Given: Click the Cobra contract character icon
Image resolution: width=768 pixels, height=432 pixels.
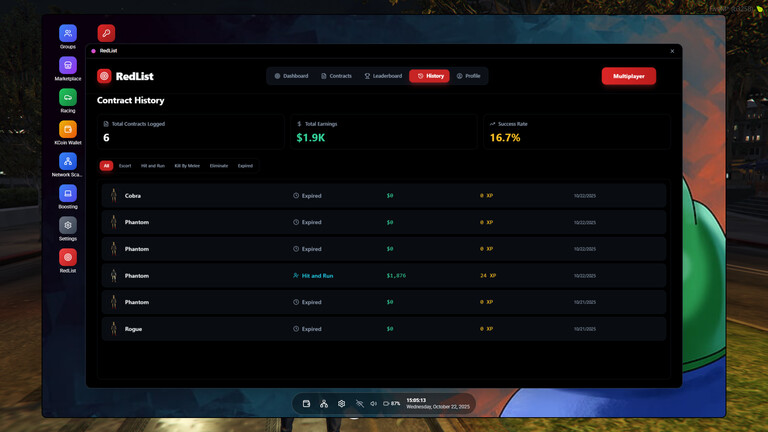Looking at the screenshot, I should 114,195.
